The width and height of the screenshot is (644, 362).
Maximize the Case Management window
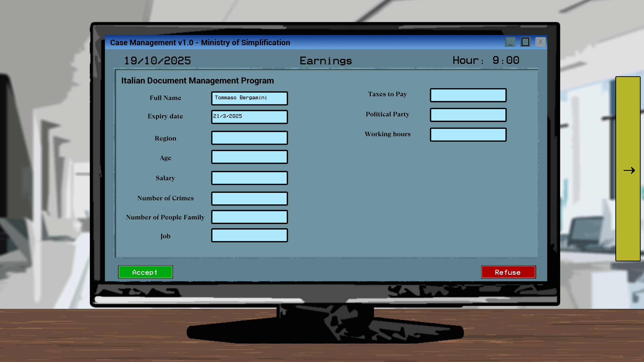click(x=525, y=42)
